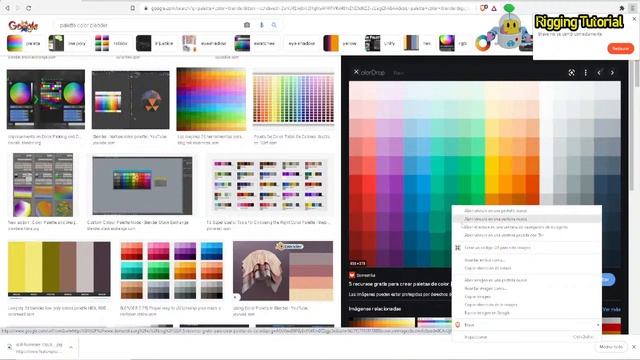Bookmark this page using the bookmark icon
Viewport: 640px width, 360px height.
click(133, 8)
